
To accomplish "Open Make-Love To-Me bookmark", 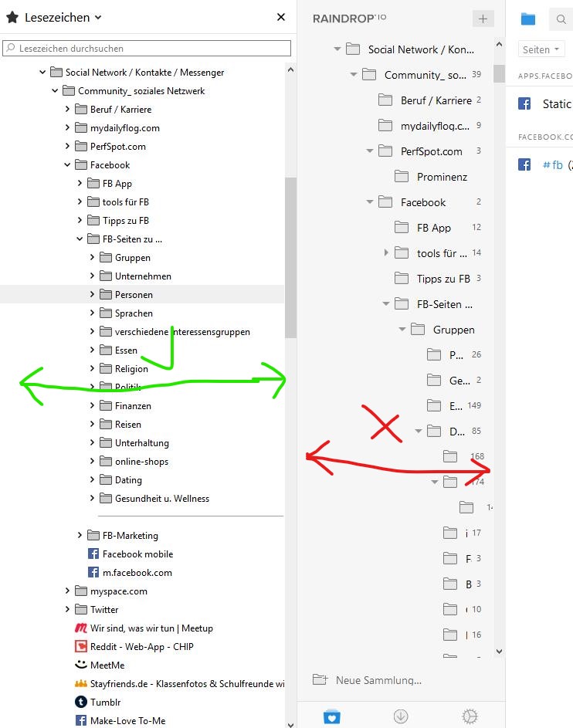I will [120, 721].
